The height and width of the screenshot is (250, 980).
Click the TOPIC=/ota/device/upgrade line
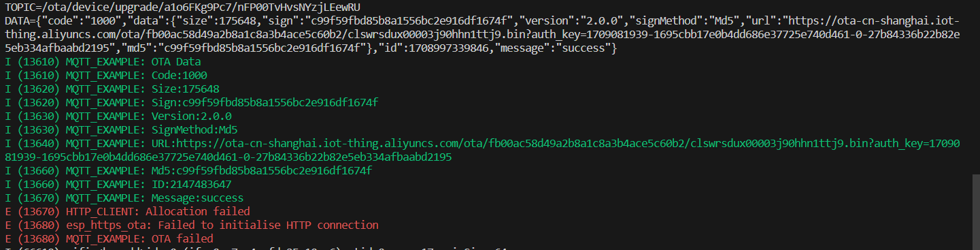coord(182,7)
